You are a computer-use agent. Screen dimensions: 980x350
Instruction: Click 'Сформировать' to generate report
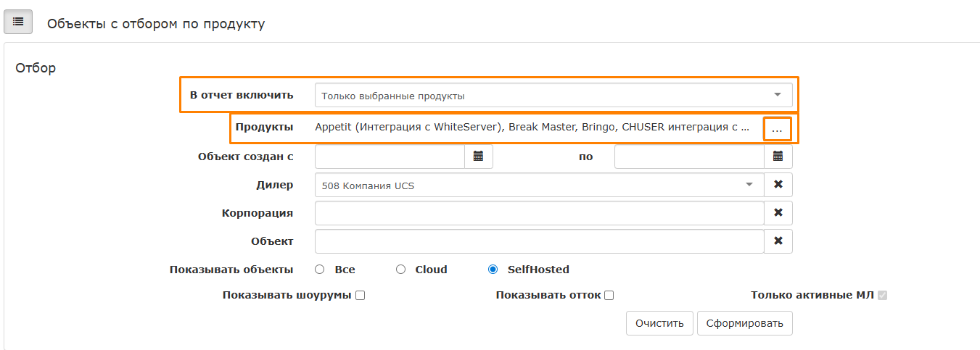744,323
